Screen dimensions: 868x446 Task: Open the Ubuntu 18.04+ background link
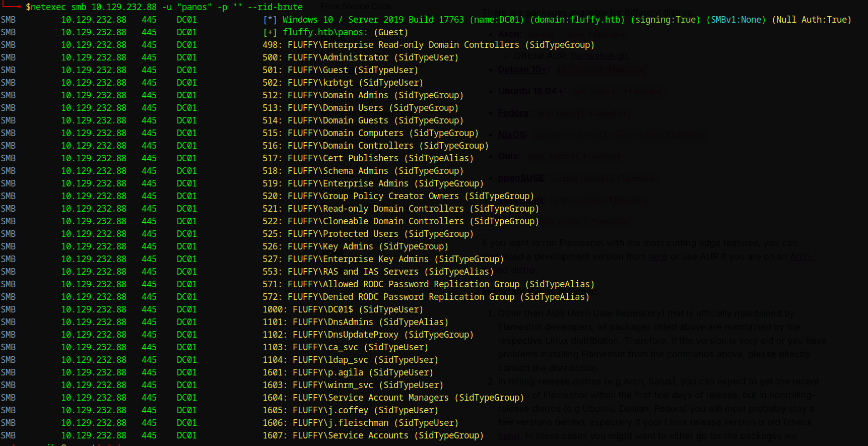(x=531, y=91)
